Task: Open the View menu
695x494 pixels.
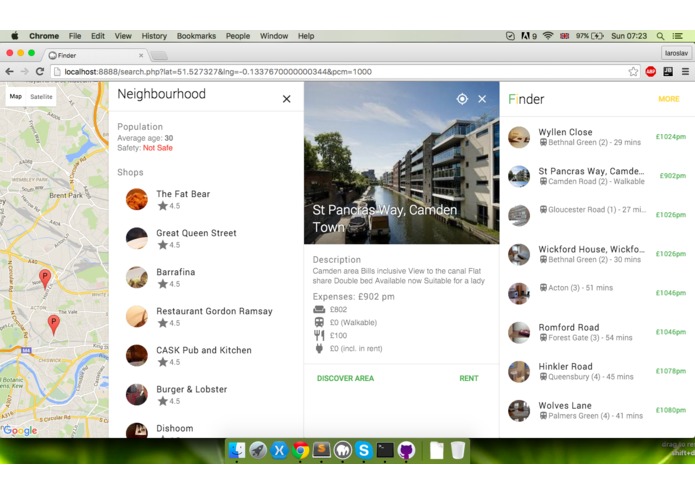Action: [x=123, y=36]
